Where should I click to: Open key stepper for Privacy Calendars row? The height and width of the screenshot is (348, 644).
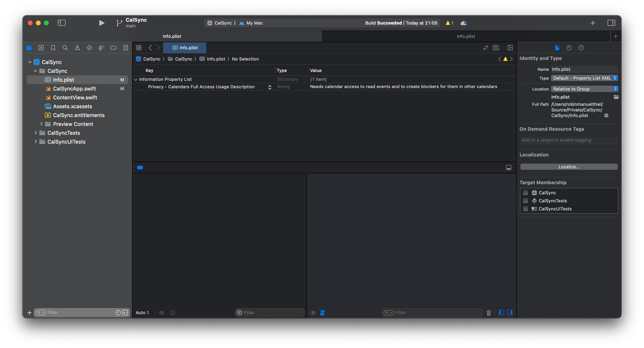[270, 87]
